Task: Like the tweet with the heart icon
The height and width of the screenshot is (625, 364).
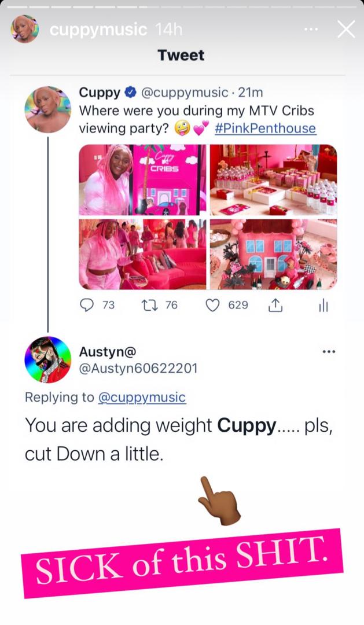Action: point(212,306)
